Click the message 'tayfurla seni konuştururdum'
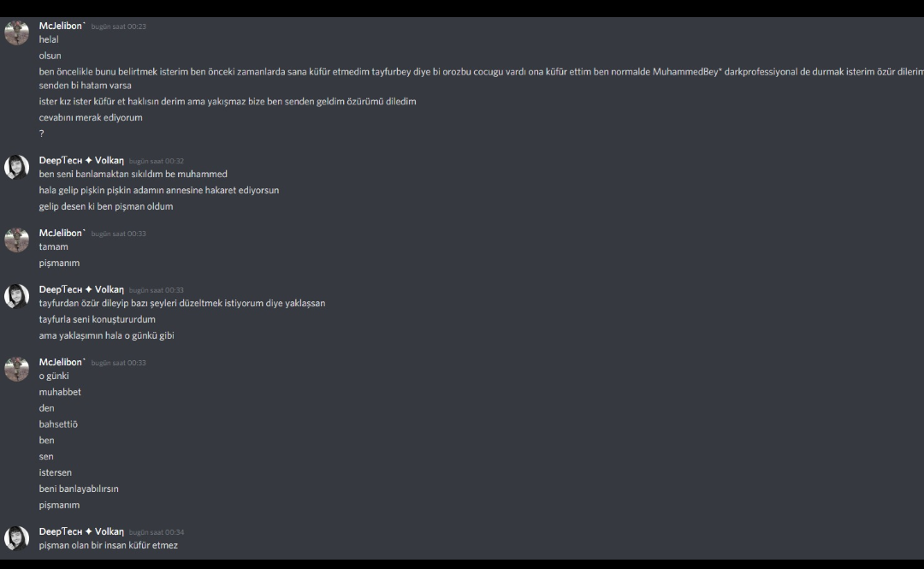This screenshot has width=924, height=569. tap(98, 320)
